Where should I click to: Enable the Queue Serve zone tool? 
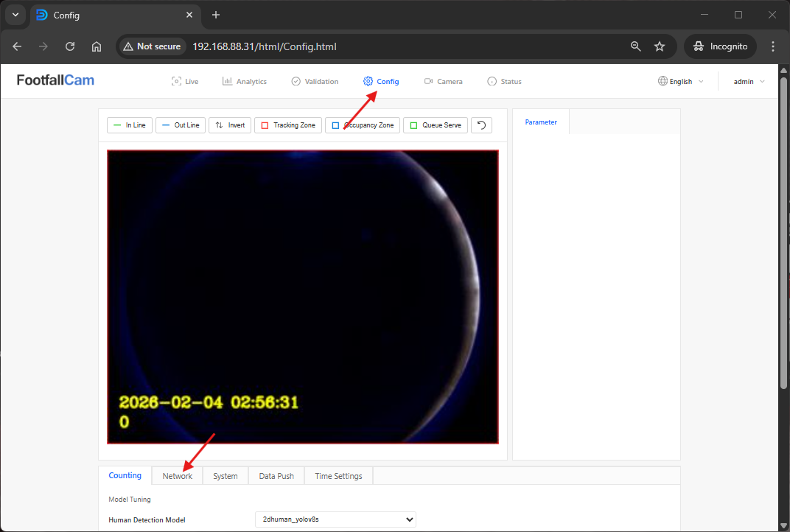(x=436, y=125)
